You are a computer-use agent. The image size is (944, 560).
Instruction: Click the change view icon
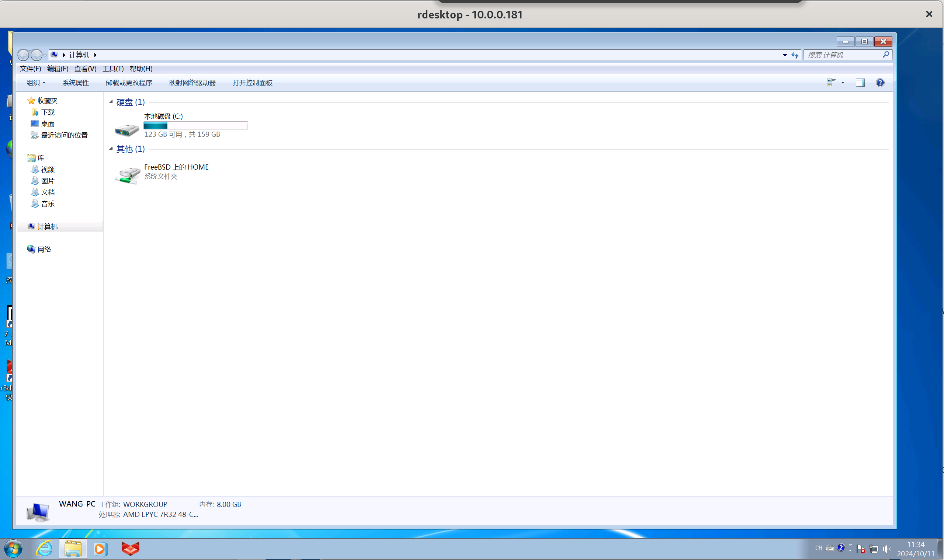[x=831, y=83]
